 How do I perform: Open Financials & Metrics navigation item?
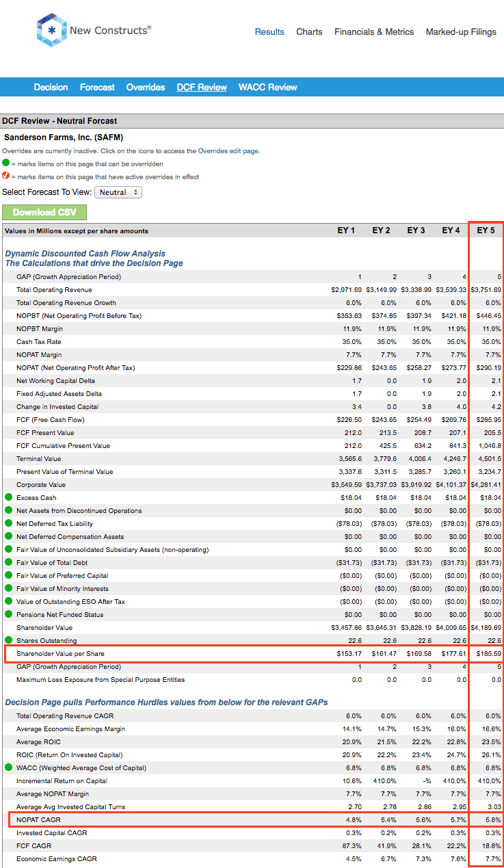(x=374, y=31)
